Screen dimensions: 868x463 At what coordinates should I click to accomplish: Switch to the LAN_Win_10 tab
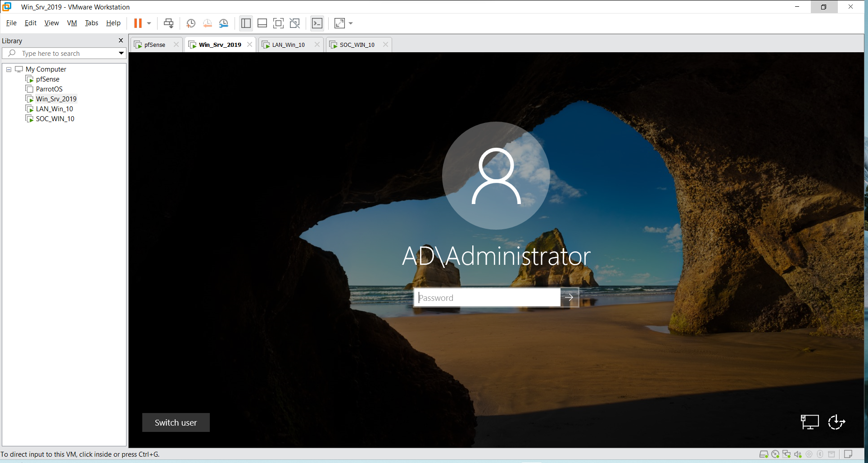click(x=288, y=45)
